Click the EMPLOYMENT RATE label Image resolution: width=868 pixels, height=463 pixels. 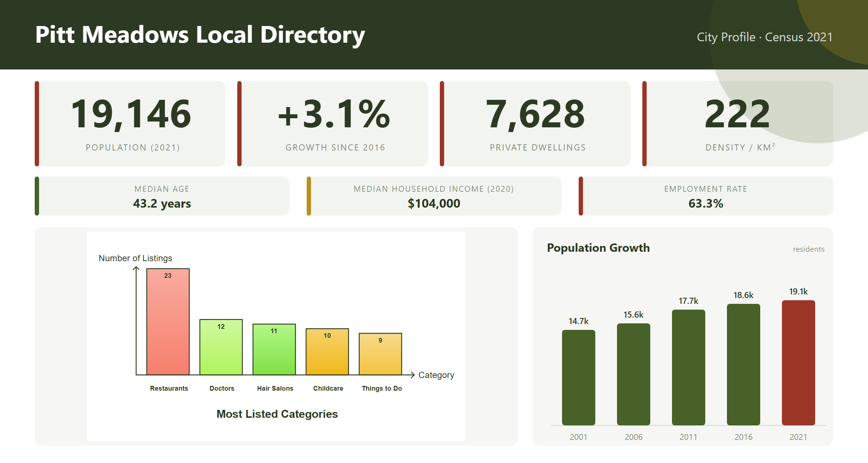[x=706, y=189]
